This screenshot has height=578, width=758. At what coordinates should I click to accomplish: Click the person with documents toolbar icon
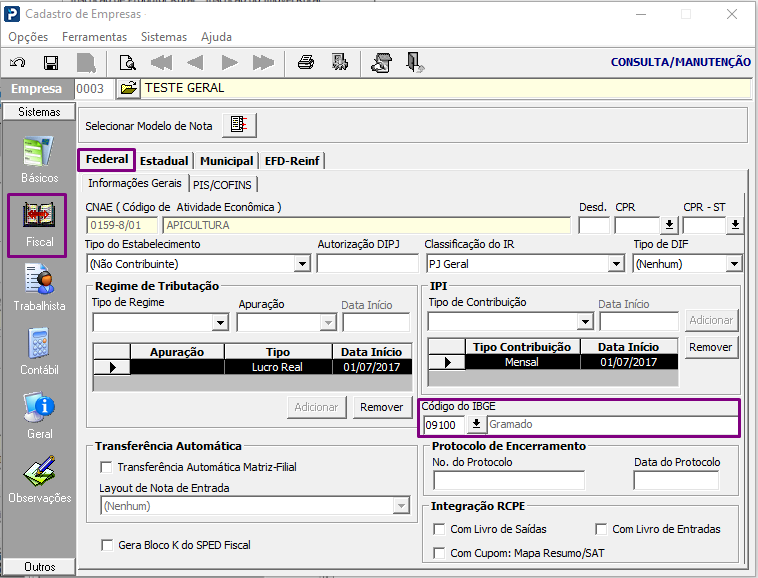381,63
